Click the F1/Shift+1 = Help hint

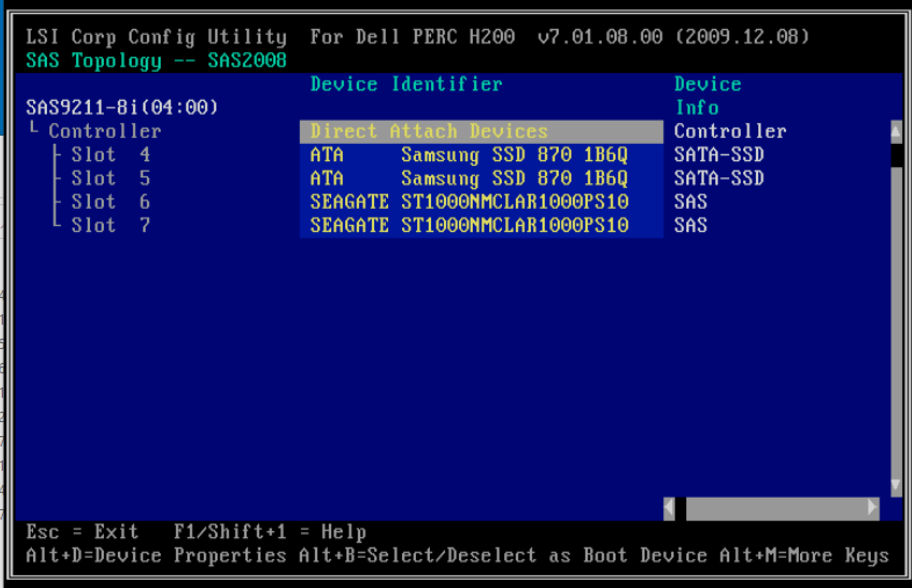click(x=270, y=532)
